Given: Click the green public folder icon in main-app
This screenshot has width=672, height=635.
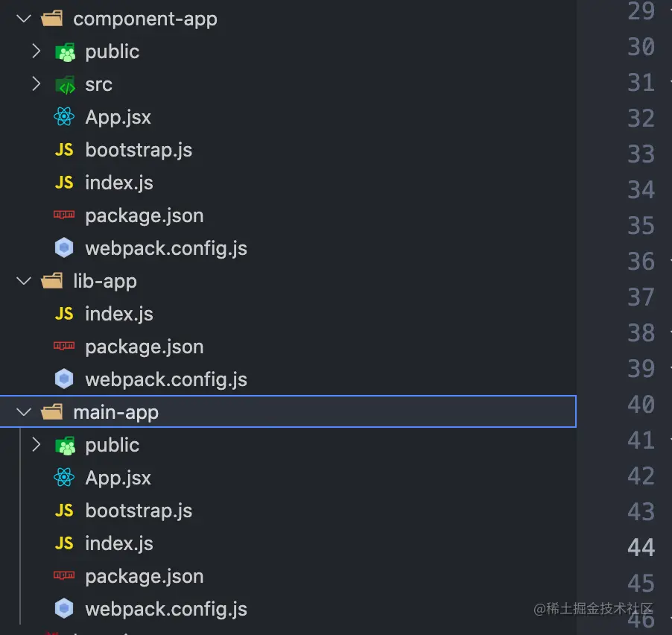Looking at the screenshot, I should tap(65, 446).
